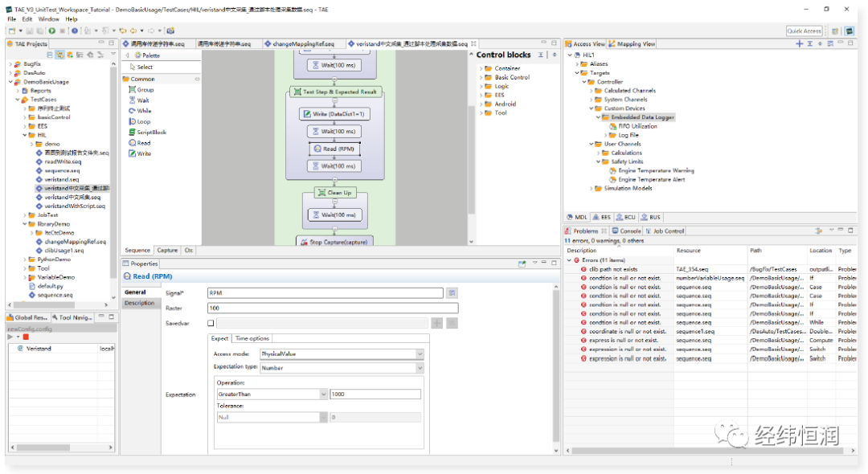Pick the Write block in Palette
The width and height of the screenshot is (868, 474).
[140, 153]
